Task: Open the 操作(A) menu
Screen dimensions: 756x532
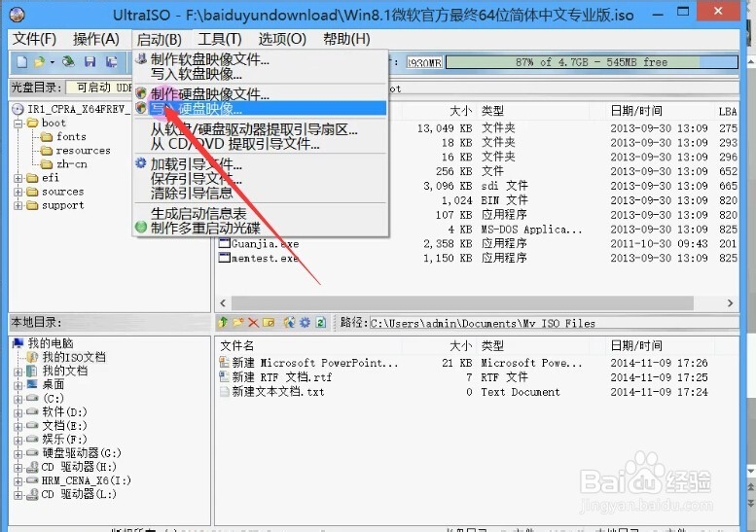Action: [96, 39]
